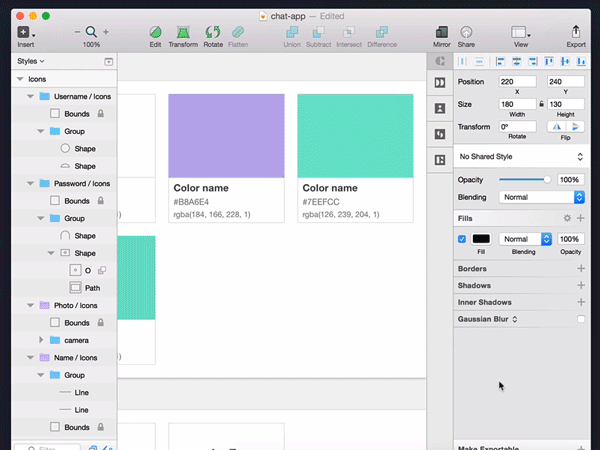
Task: Open the Styles page selector
Action: point(31,62)
